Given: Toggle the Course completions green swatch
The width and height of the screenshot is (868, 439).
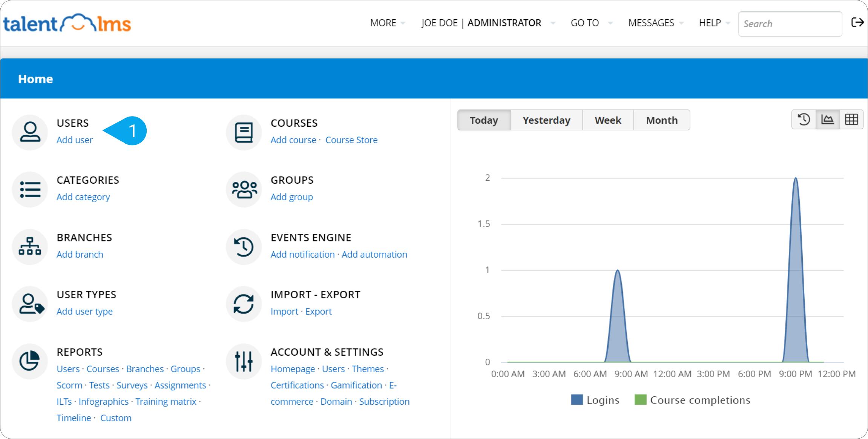Looking at the screenshot, I should click(641, 400).
